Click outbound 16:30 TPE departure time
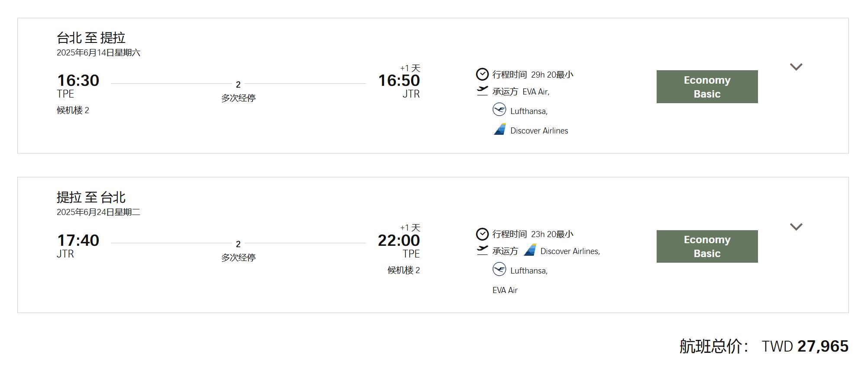Viewport: 868px width, 365px height. [78, 81]
